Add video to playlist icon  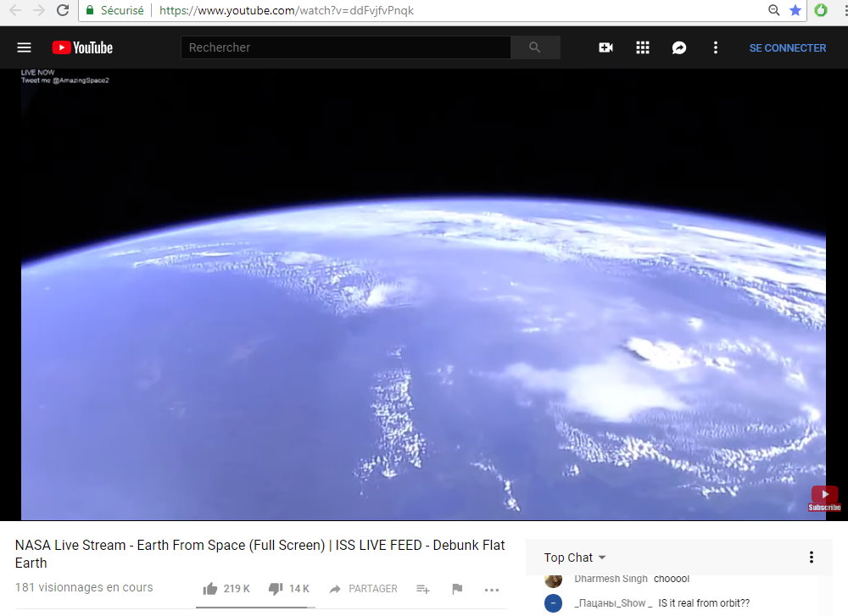(x=423, y=589)
